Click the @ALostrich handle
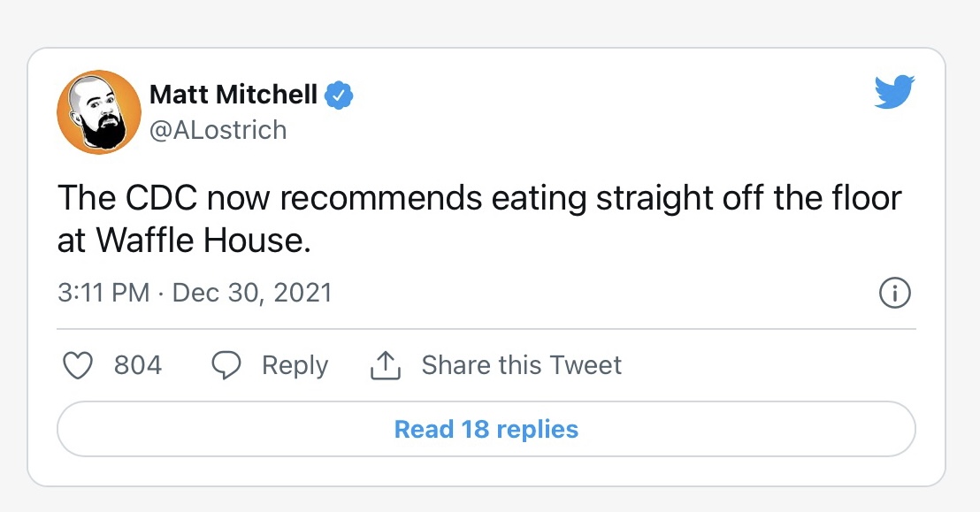980x512 pixels. (218, 130)
